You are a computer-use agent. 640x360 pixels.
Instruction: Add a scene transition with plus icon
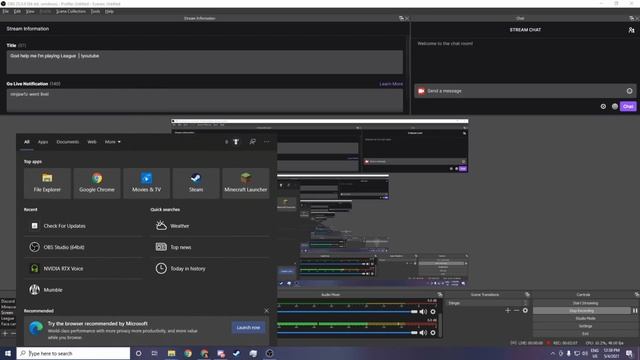[508, 311]
